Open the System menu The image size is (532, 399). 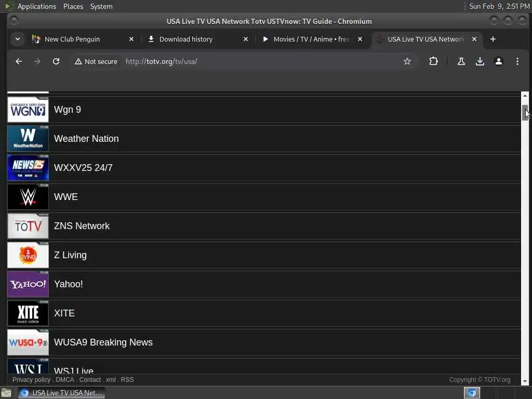[x=101, y=6]
